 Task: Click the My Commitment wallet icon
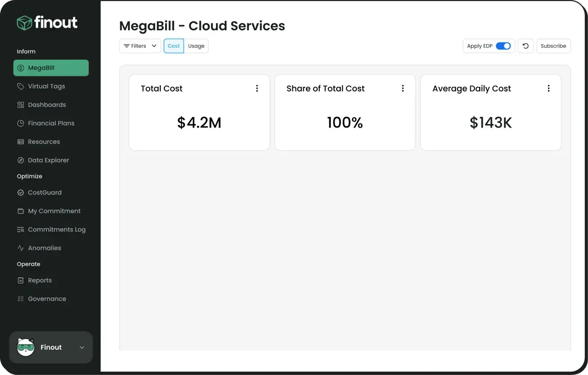(x=21, y=211)
